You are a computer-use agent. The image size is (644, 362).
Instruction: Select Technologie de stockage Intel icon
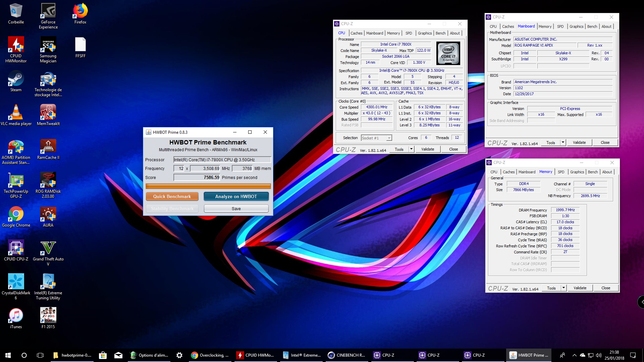click(48, 83)
